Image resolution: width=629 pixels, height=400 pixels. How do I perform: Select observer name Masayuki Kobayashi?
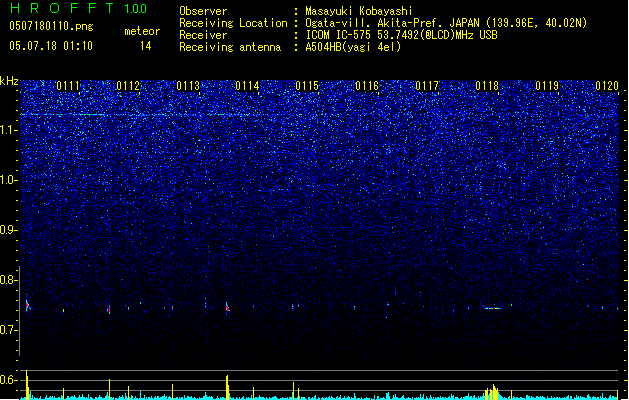coord(359,11)
